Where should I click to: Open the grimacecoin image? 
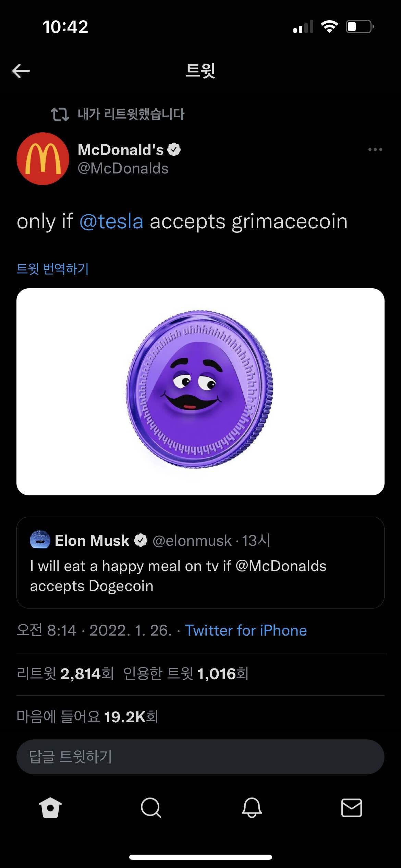tap(200, 391)
